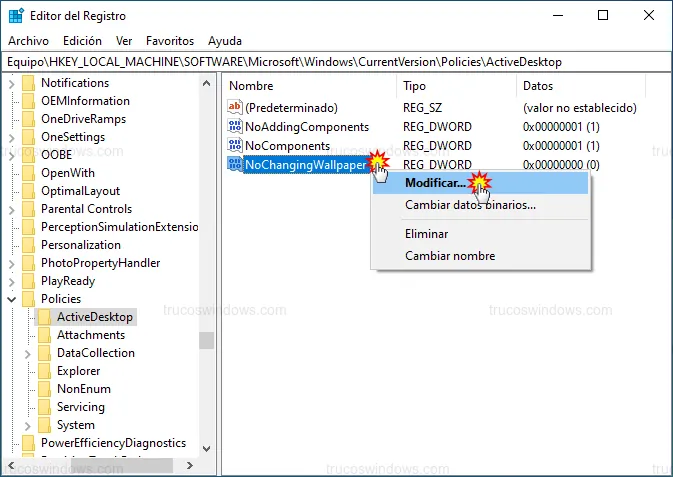Expand the Notifications tree node
Viewport: 673px width, 477px height.
click(x=12, y=83)
